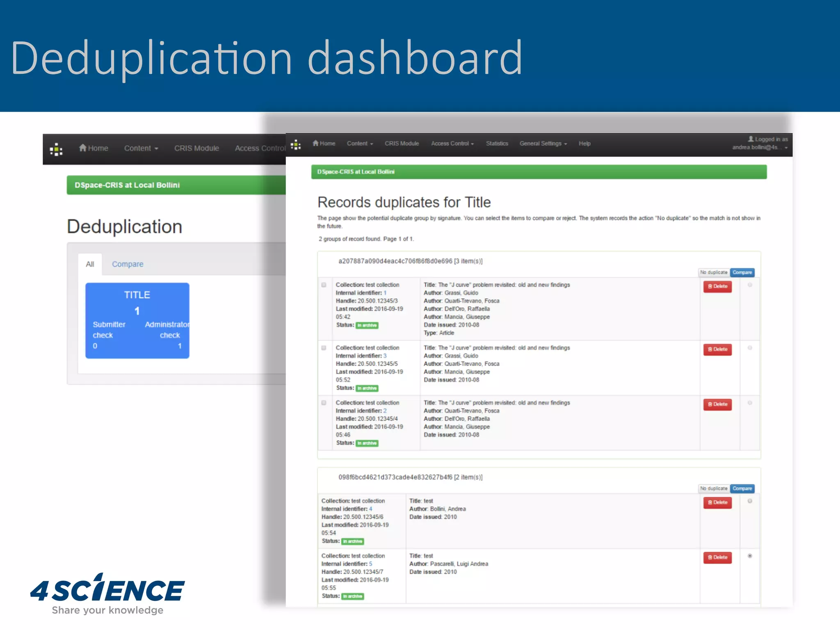The width and height of the screenshot is (840, 630).
Task: Delete record with handle 20.500.12345/3
Action: [717, 286]
